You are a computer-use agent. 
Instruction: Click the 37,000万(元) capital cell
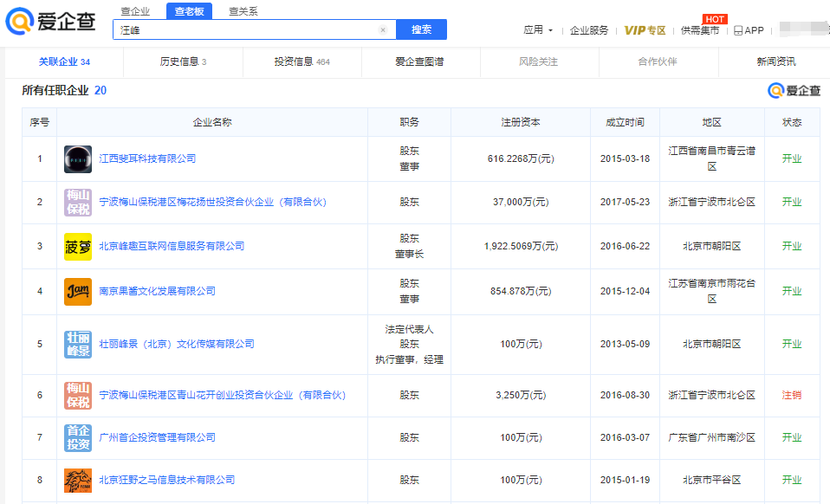tap(521, 202)
